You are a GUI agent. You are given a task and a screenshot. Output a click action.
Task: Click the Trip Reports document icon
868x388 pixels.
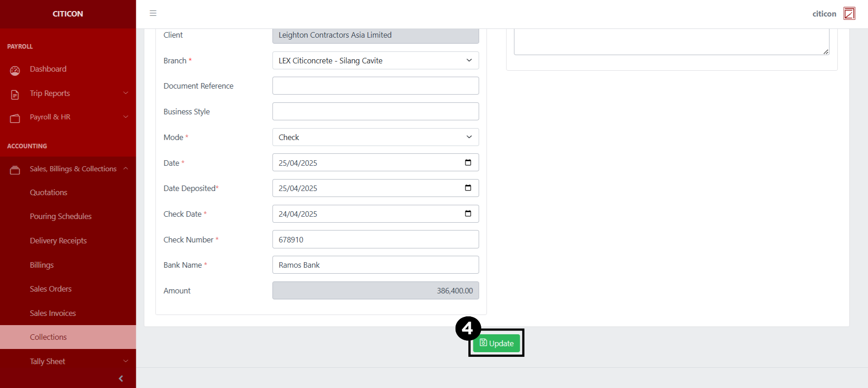coord(15,95)
